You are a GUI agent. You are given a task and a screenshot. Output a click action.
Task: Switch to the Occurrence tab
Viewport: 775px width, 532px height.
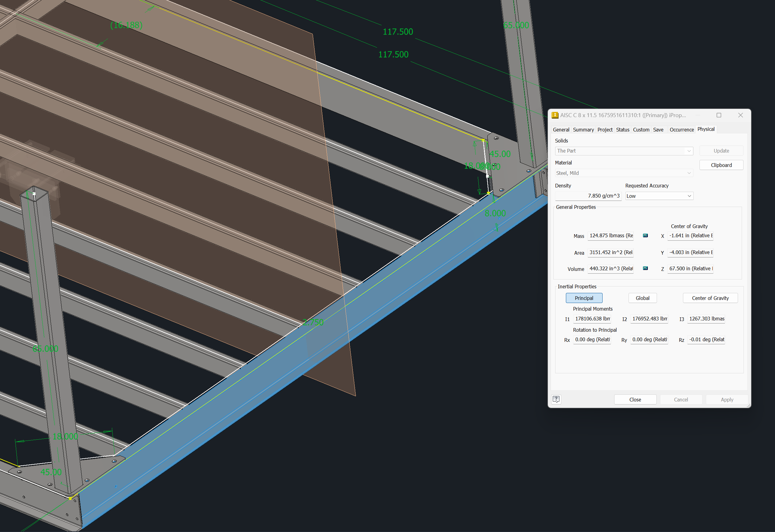681,129
